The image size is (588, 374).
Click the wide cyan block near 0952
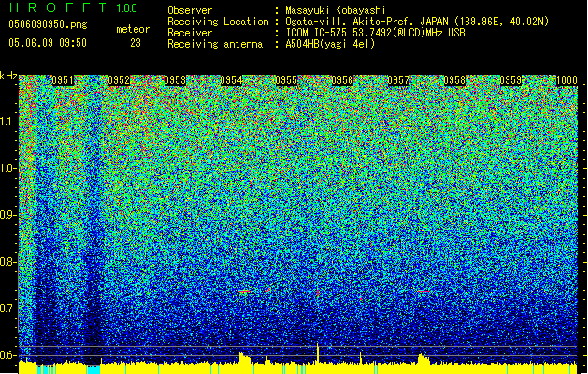[x=93, y=368]
